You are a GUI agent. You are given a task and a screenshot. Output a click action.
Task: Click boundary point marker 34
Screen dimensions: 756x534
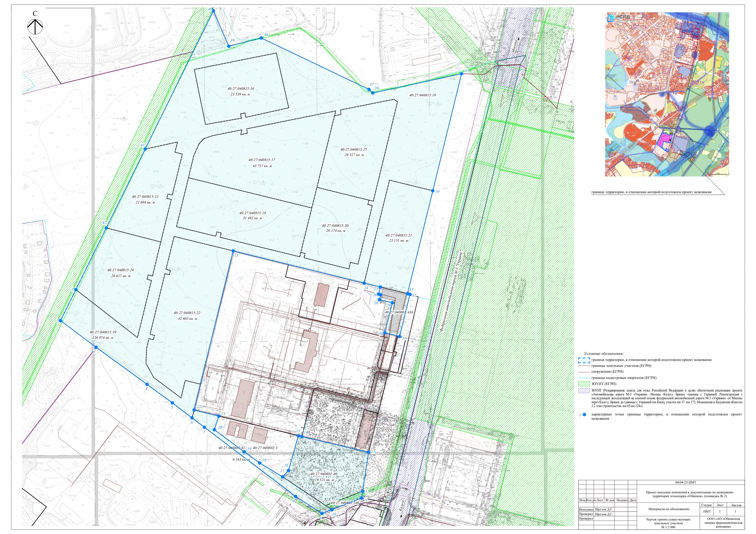[433, 191]
